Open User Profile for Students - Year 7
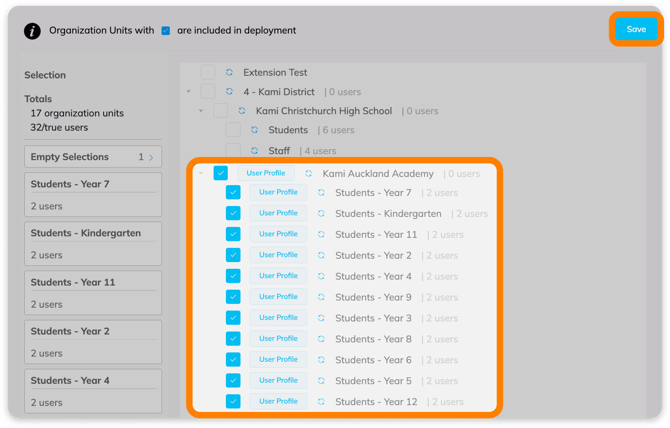The width and height of the screenshot is (670, 428). click(278, 192)
